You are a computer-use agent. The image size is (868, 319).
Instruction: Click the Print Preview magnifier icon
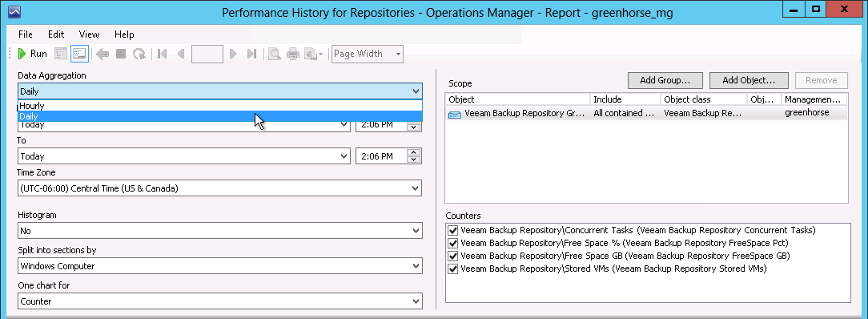tap(274, 54)
